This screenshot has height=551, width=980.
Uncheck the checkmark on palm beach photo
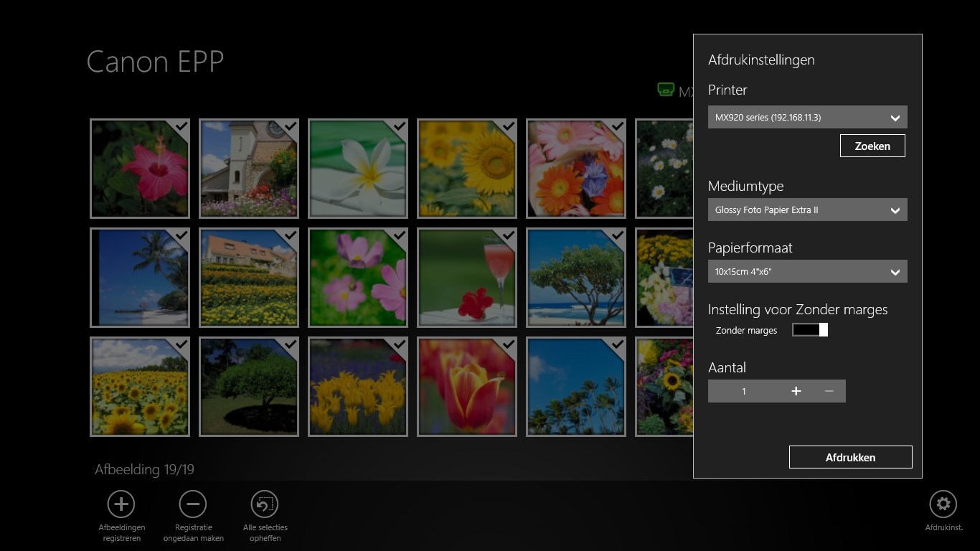pos(181,235)
